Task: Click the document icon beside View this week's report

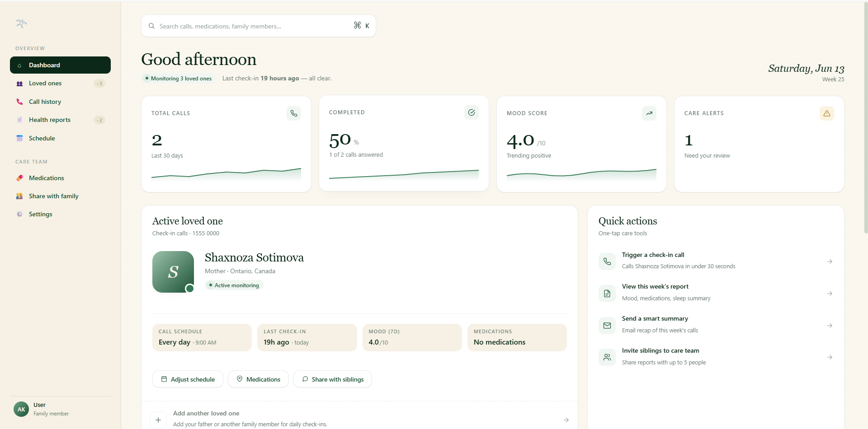Action: (607, 294)
